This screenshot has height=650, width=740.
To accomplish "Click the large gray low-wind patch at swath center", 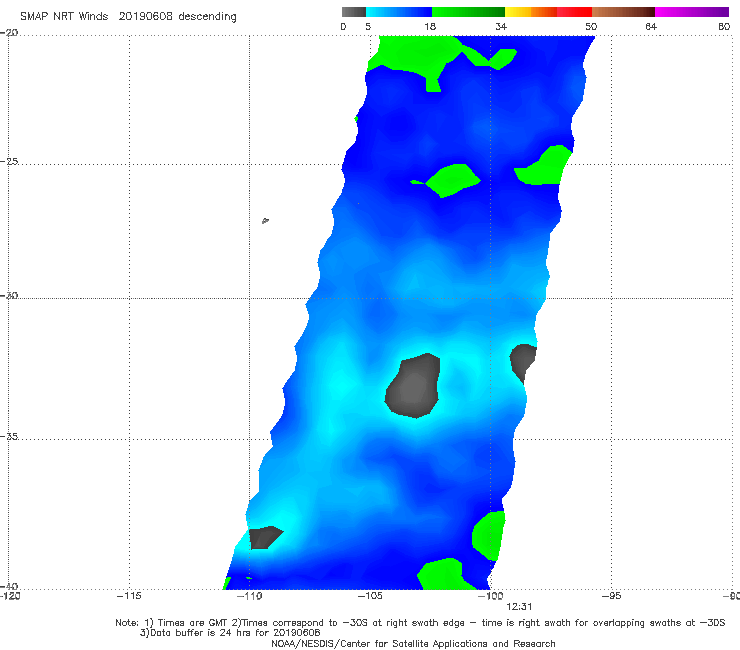I will 413,386.
